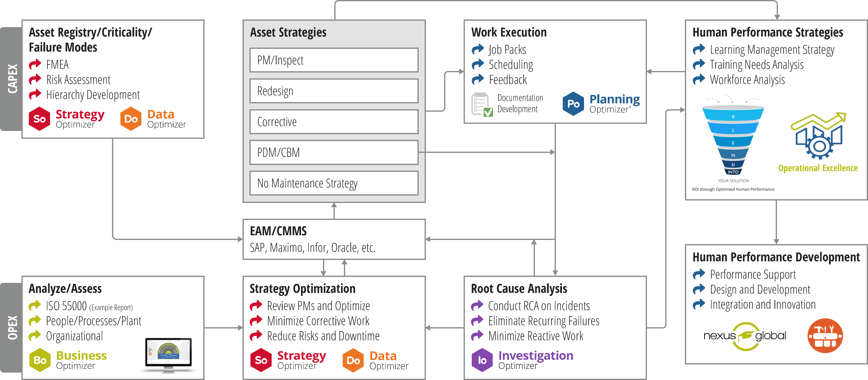Click the Business Optimizer Bo hexagon icon
The image size is (868, 380).
point(40,360)
